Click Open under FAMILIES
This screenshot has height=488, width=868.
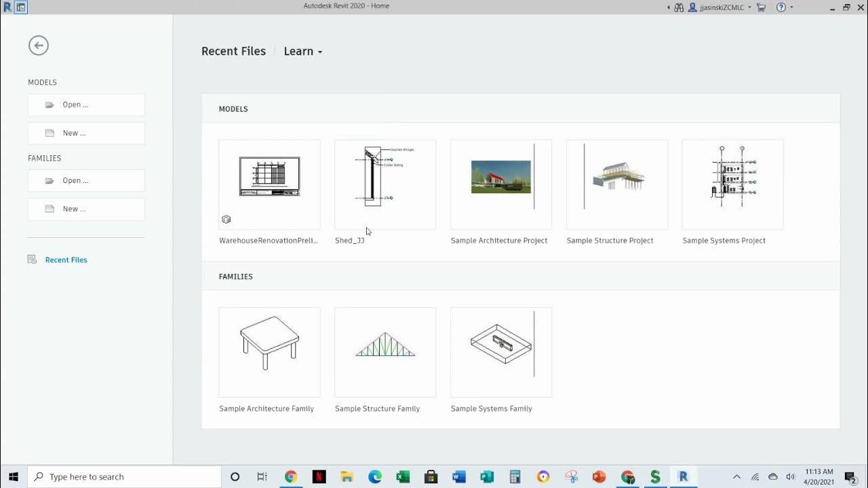coord(86,181)
